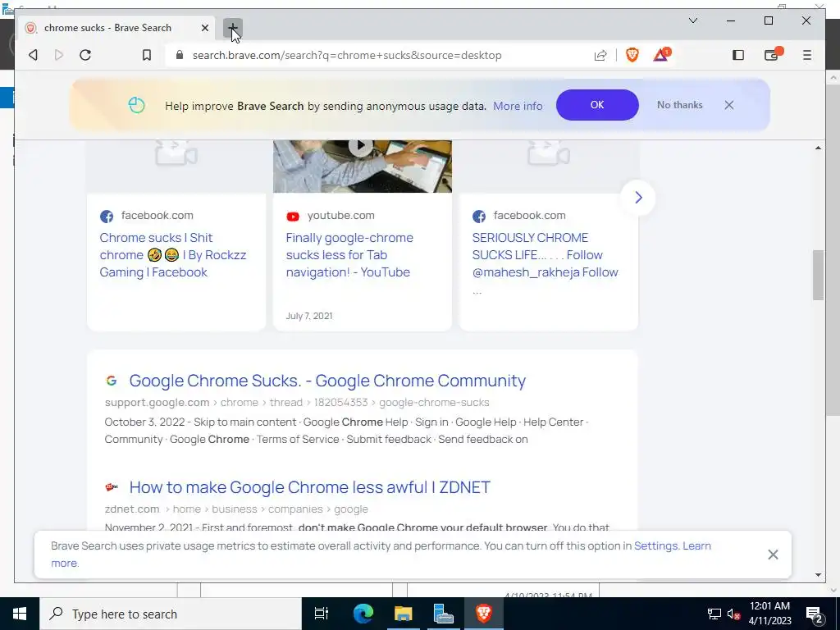Viewport: 840px width, 630px height.
Task: Accept sending usage data with OK
Action: [x=597, y=105]
